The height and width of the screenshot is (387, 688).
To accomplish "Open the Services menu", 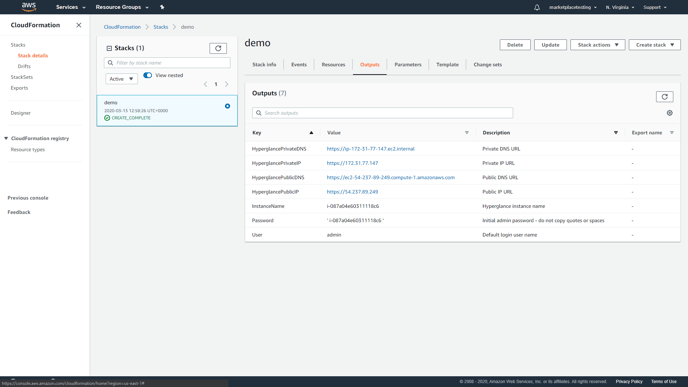I will (71, 7).
